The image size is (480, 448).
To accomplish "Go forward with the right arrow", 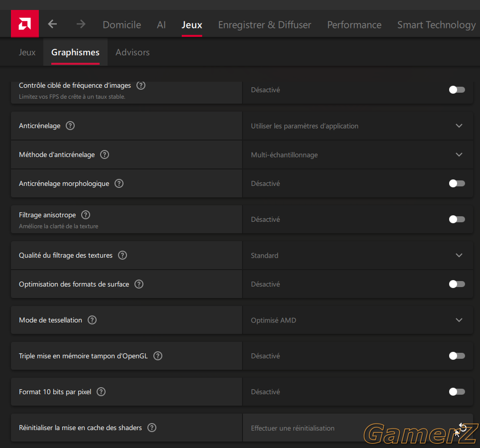I will [x=81, y=24].
